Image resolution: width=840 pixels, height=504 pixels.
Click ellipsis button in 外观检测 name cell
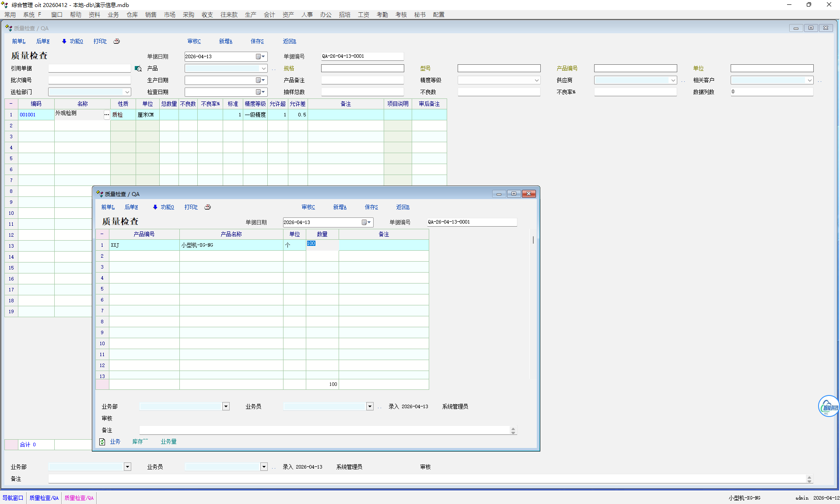107,115
